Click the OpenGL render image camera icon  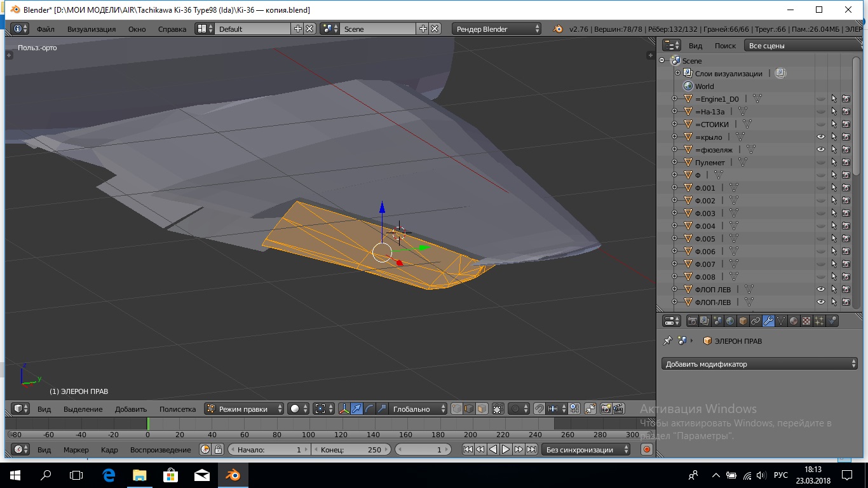(606, 409)
